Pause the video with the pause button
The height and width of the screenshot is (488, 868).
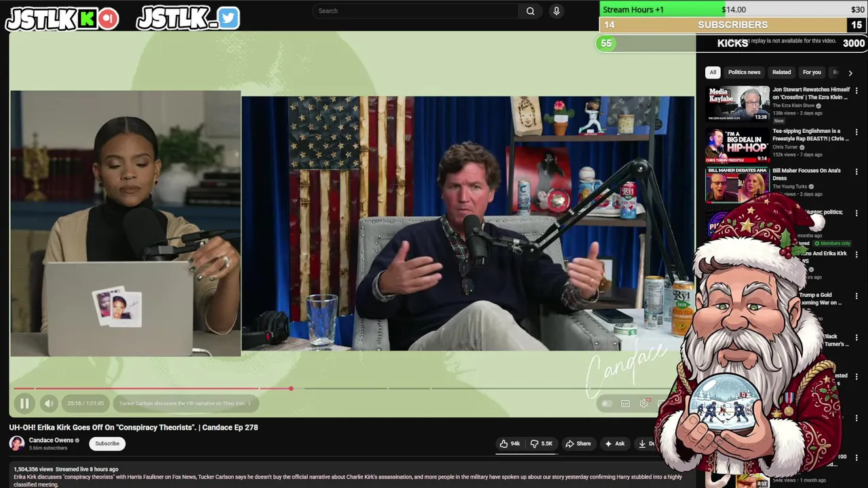click(x=24, y=403)
